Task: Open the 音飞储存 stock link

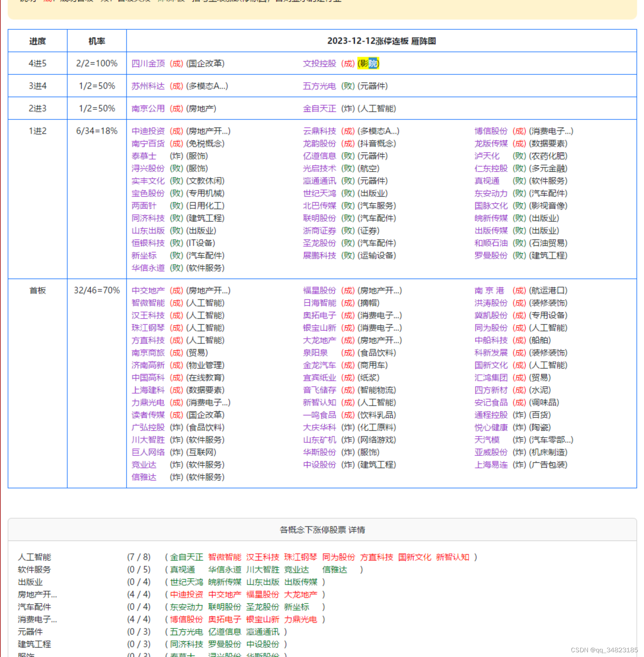Action: (320, 390)
